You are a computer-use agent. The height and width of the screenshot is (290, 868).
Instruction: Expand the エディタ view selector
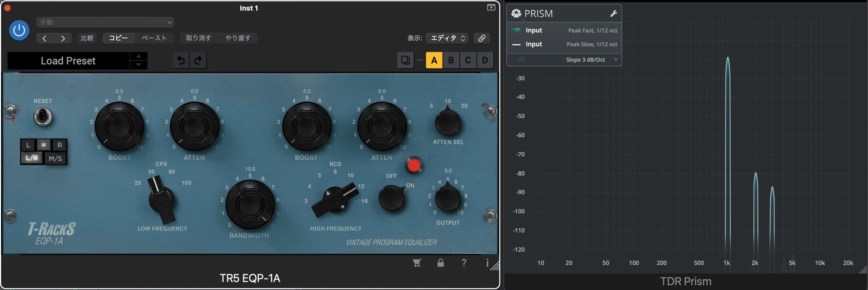[447, 38]
